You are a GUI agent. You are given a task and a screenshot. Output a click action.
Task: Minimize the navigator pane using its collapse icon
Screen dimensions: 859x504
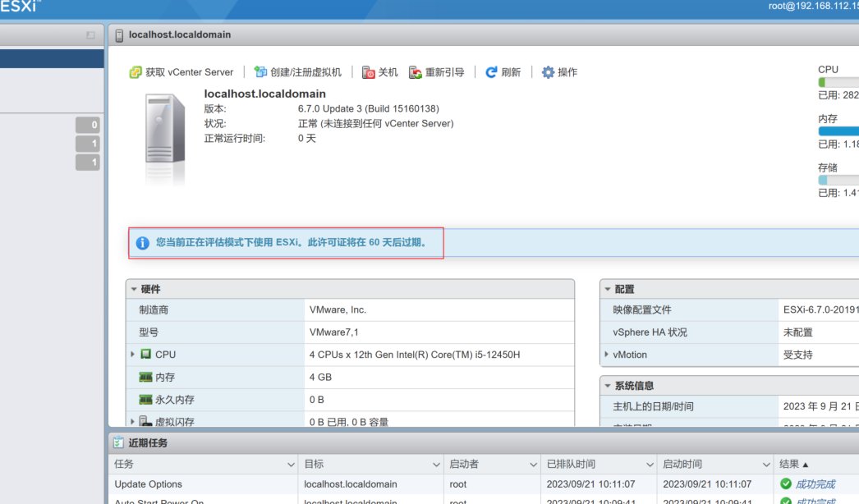pos(90,35)
